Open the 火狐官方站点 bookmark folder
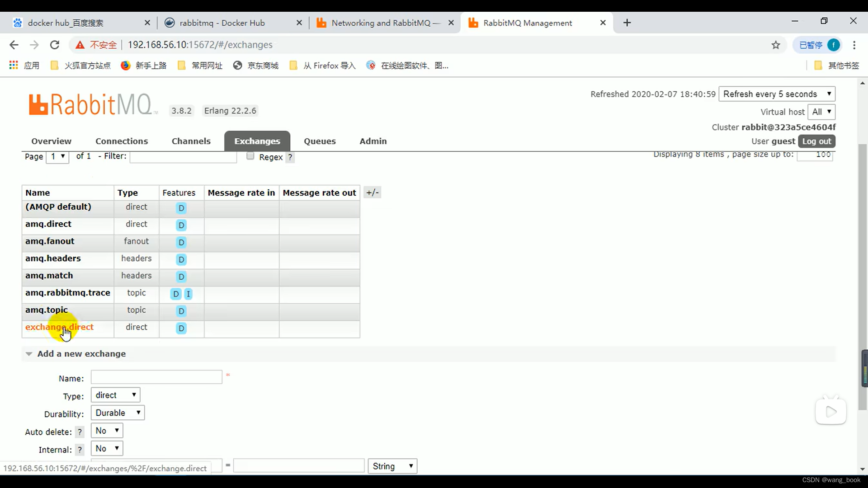 (80, 66)
